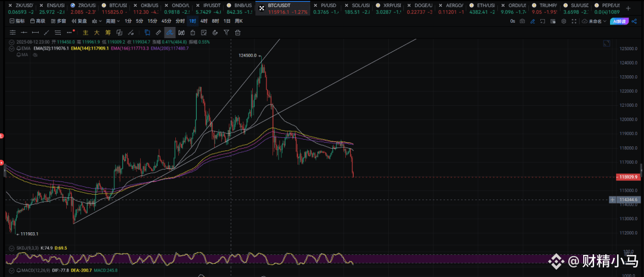Click the 115929.9 current price label
This screenshot has width=644, height=277.
(628, 177)
